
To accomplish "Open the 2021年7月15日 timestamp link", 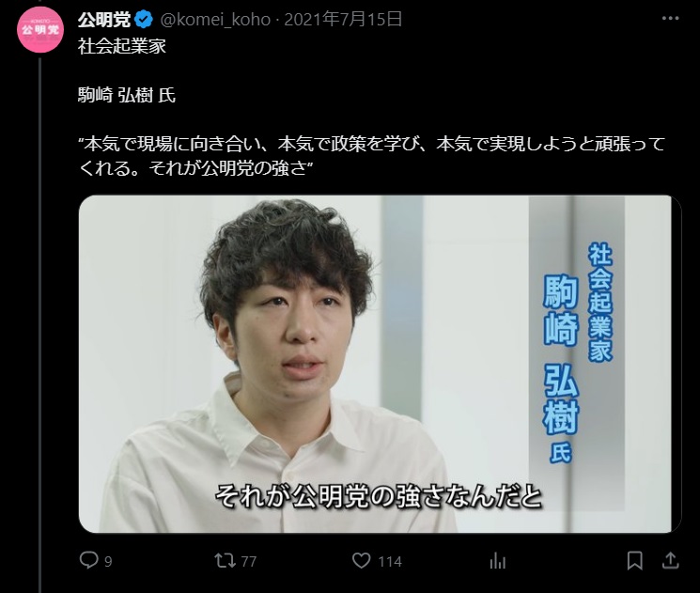I will coord(343,19).
